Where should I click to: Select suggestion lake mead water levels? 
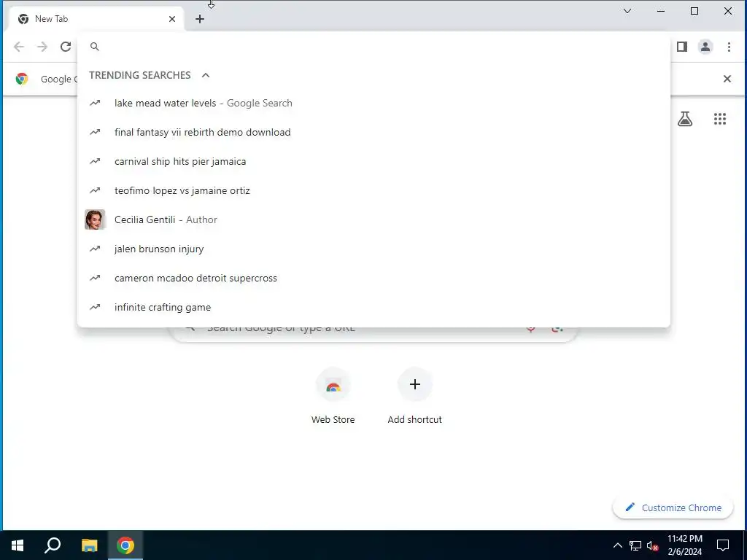pyautogui.click(x=373, y=104)
